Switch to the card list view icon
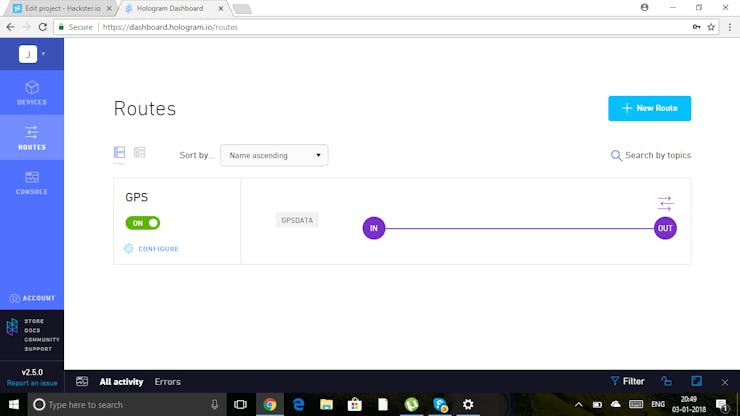This screenshot has height=416, width=740. (x=119, y=152)
